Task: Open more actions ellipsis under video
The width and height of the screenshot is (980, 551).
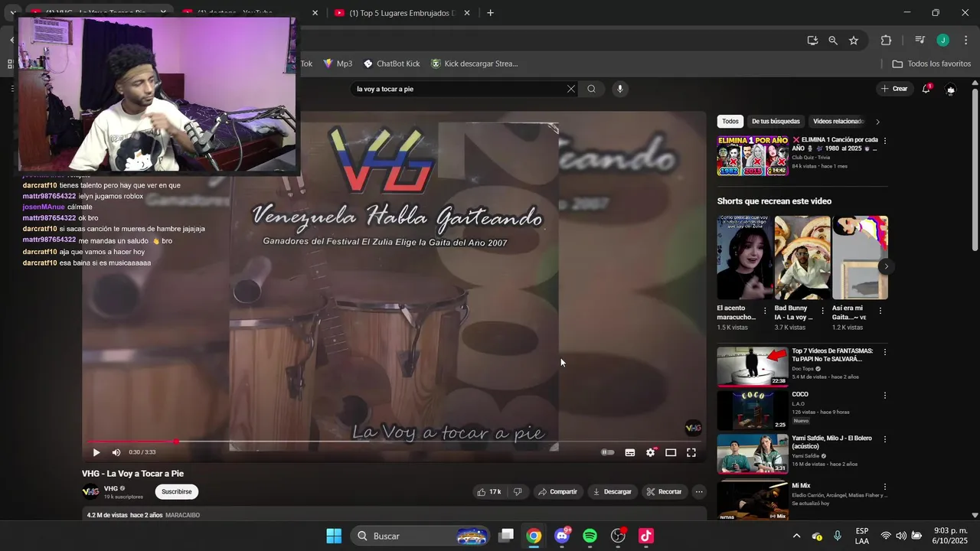Action: 699,491
